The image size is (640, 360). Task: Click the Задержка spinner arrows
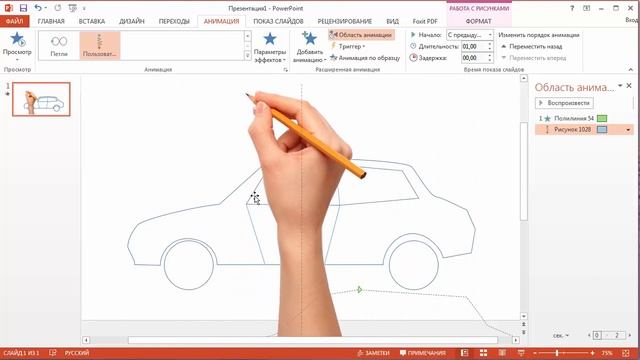490,58
